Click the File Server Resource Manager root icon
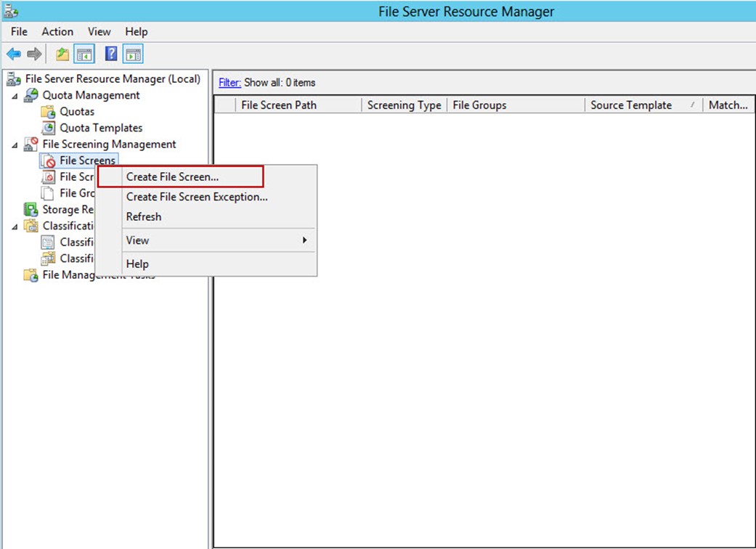 click(13, 79)
